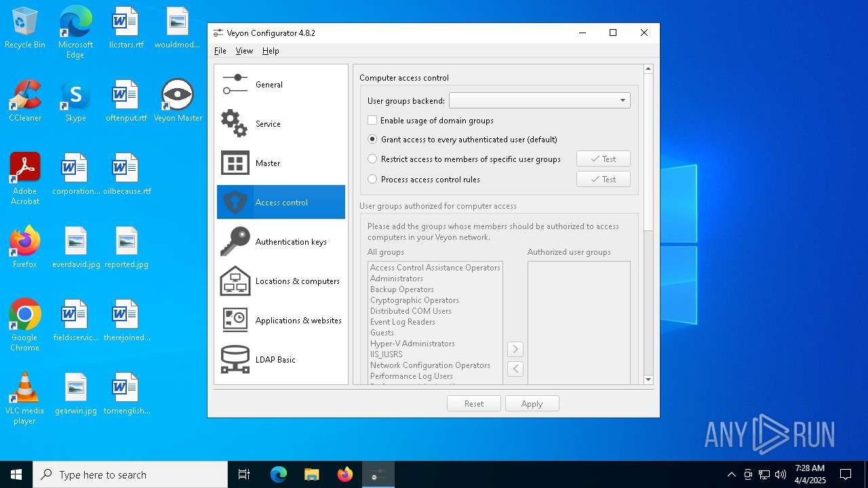Launch Firefox desktop shortcut
The width and height of the screenshot is (868, 488).
(x=25, y=247)
